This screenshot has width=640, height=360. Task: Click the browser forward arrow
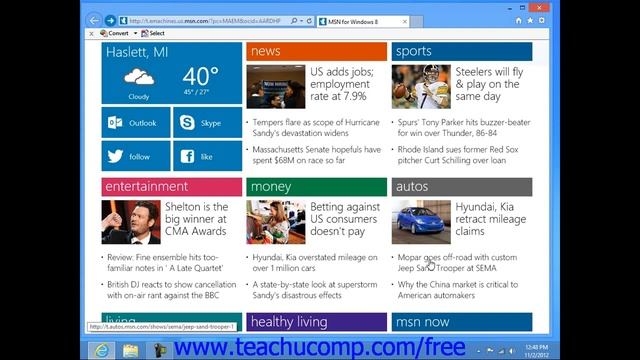click(110, 20)
